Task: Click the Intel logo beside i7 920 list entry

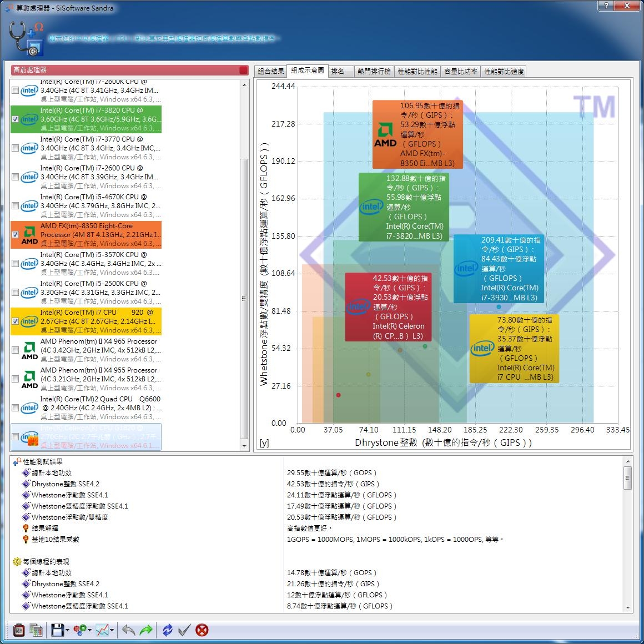Action: (29, 321)
